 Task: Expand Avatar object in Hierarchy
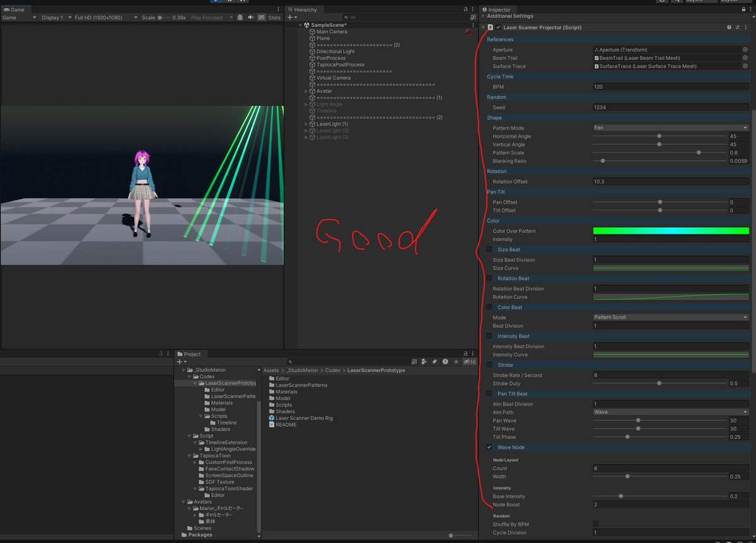(306, 91)
